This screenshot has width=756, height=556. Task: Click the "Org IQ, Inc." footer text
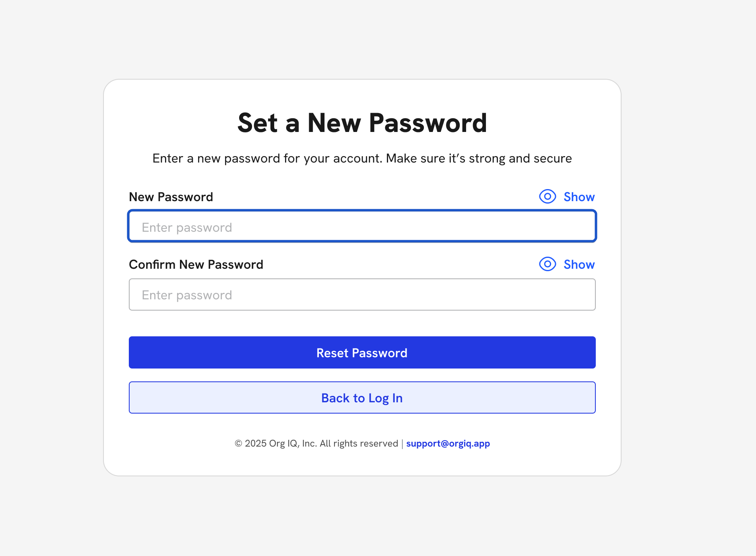(293, 443)
